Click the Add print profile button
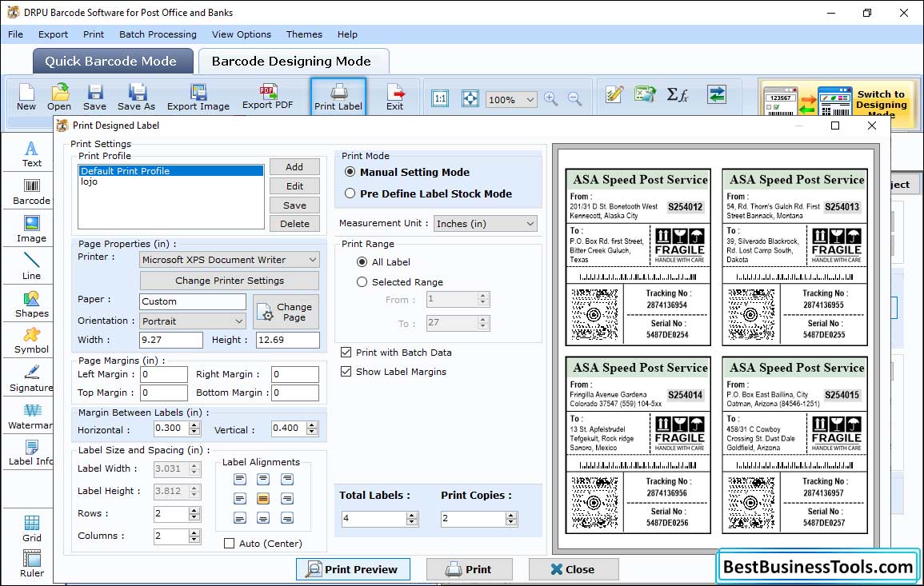 [294, 166]
